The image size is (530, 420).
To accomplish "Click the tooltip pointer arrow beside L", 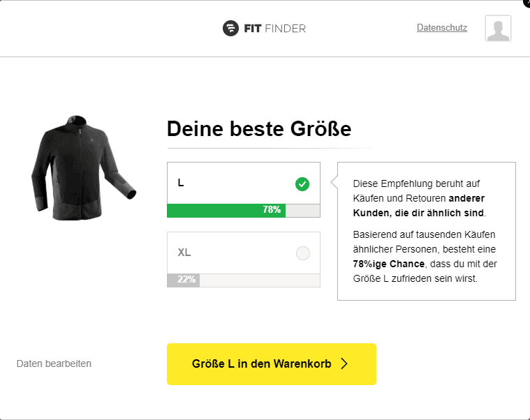I will [334, 183].
